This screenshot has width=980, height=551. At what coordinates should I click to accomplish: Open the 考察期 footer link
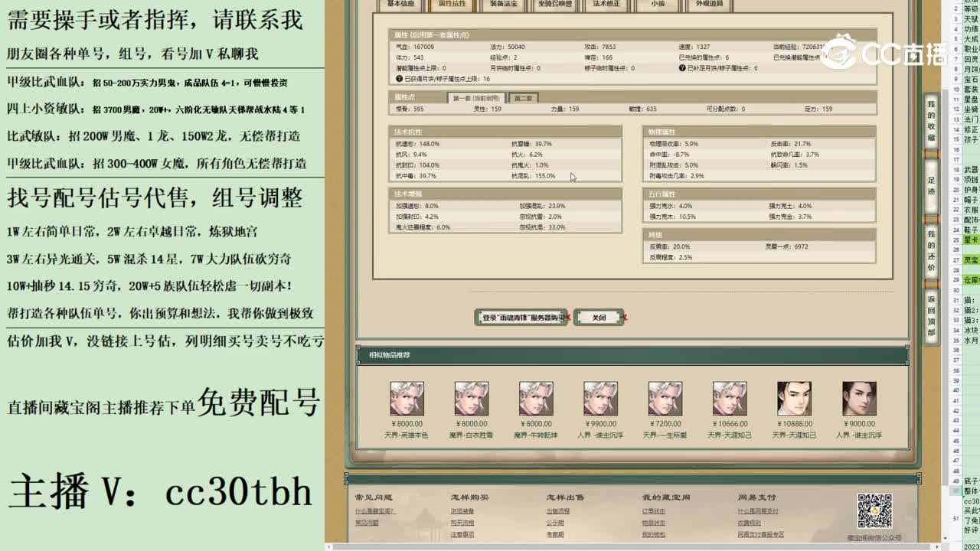click(x=555, y=534)
